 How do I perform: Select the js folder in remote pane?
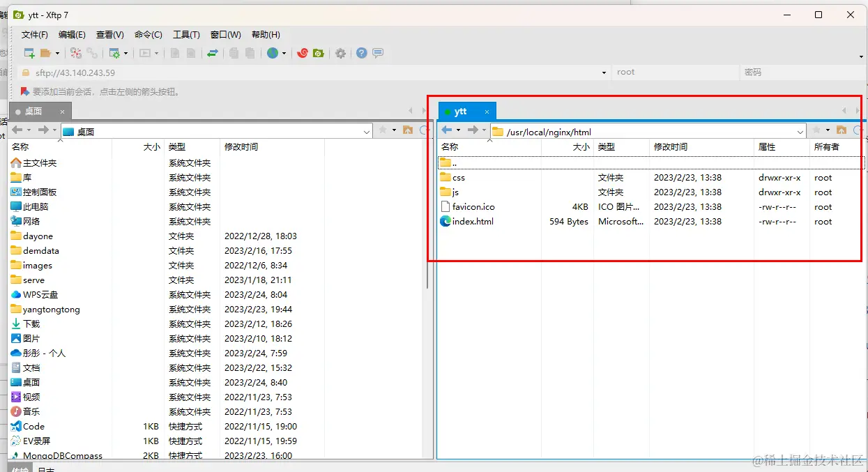449,192
